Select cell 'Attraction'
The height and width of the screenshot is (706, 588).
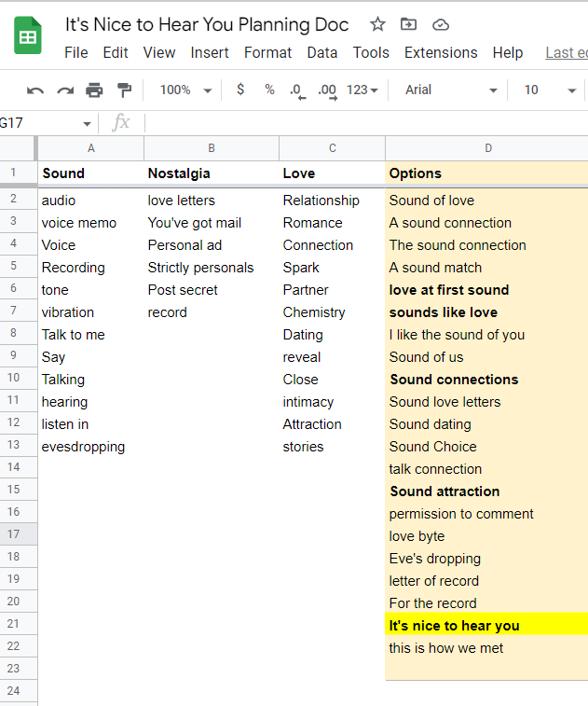[x=332, y=424]
